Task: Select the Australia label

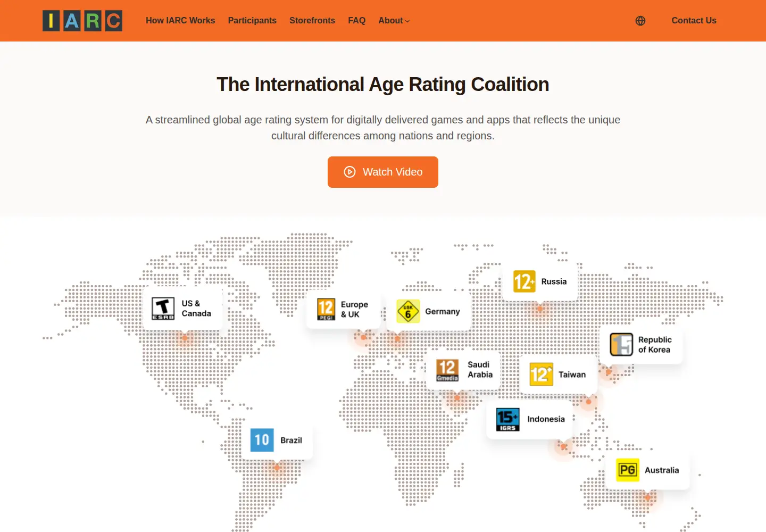Action: (662, 470)
